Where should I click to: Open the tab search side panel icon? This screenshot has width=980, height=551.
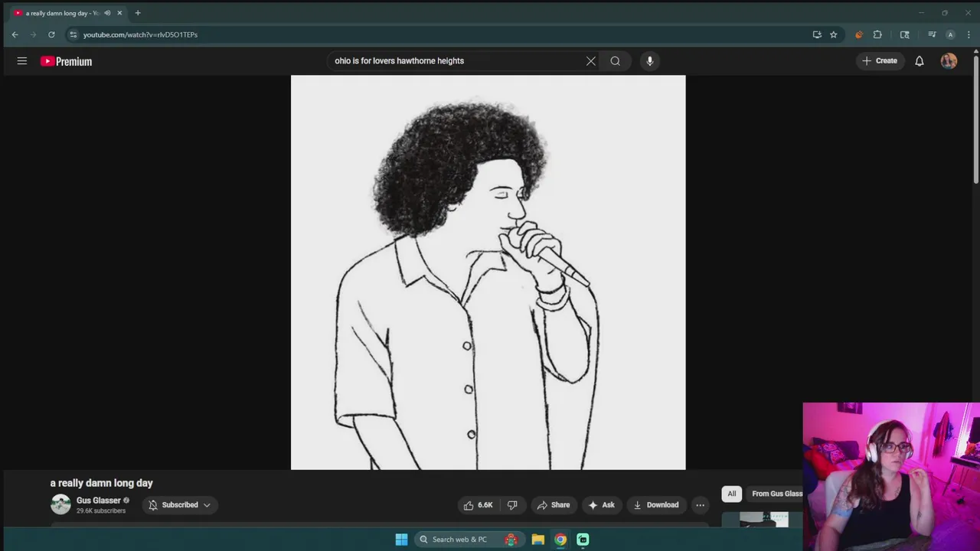(x=904, y=34)
